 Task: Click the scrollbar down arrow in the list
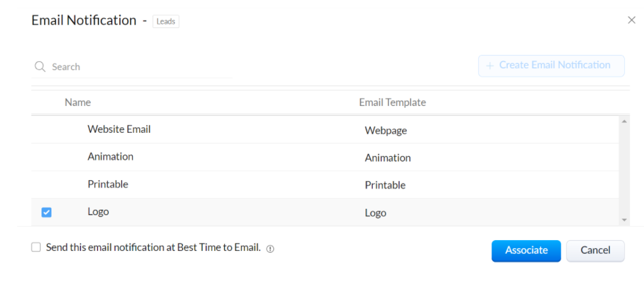coord(624,220)
